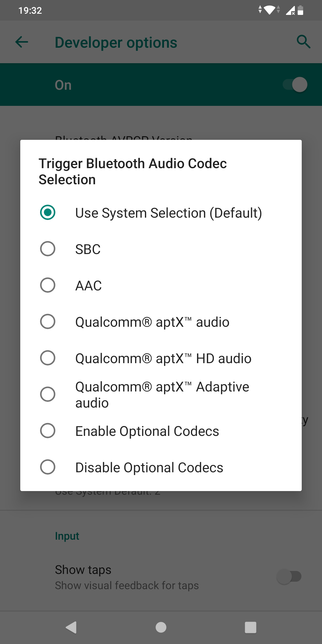
Task: Enable the Show taps switch
Action: [289, 577]
